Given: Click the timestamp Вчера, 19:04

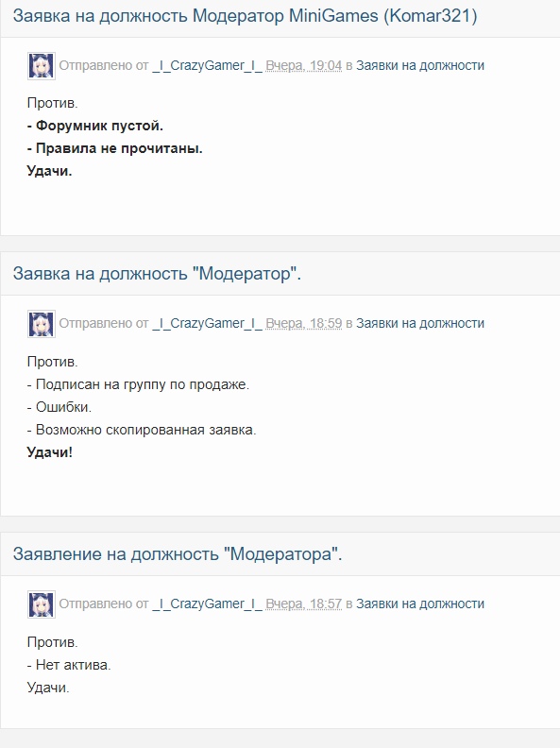Looking at the screenshot, I should [304, 65].
